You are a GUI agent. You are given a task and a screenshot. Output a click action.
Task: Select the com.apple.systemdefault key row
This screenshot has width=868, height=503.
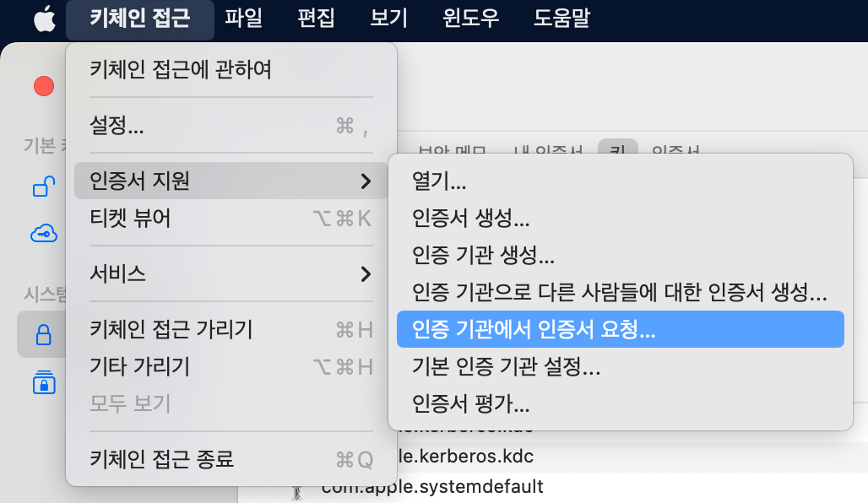tap(432, 487)
